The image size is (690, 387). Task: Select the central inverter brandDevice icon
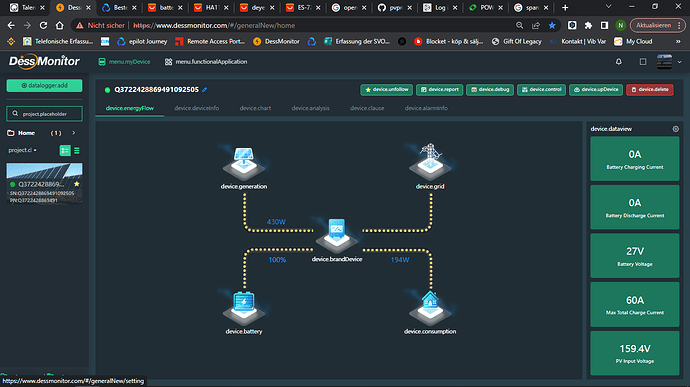337,236
